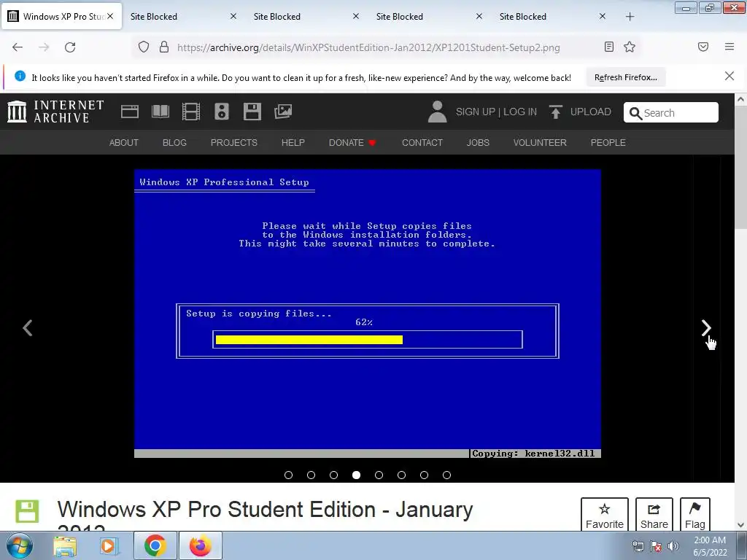Select the second carousel dot
The height and width of the screenshot is (560, 747).
pyautogui.click(x=311, y=475)
